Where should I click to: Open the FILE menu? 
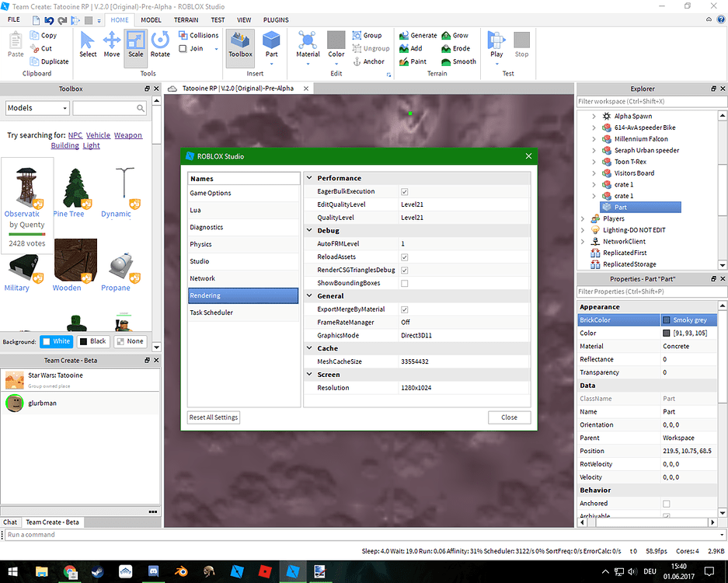(14, 19)
